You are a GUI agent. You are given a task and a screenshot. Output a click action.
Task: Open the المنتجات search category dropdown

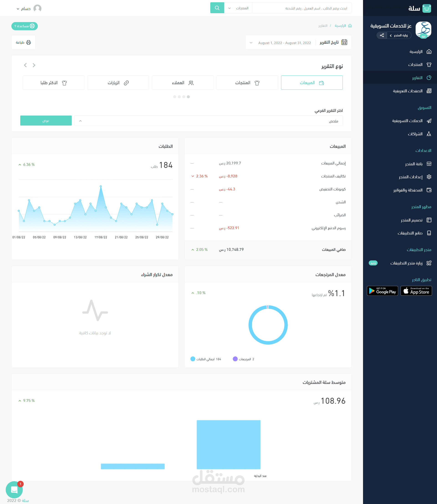pyautogui.click(x=238, y=8)
